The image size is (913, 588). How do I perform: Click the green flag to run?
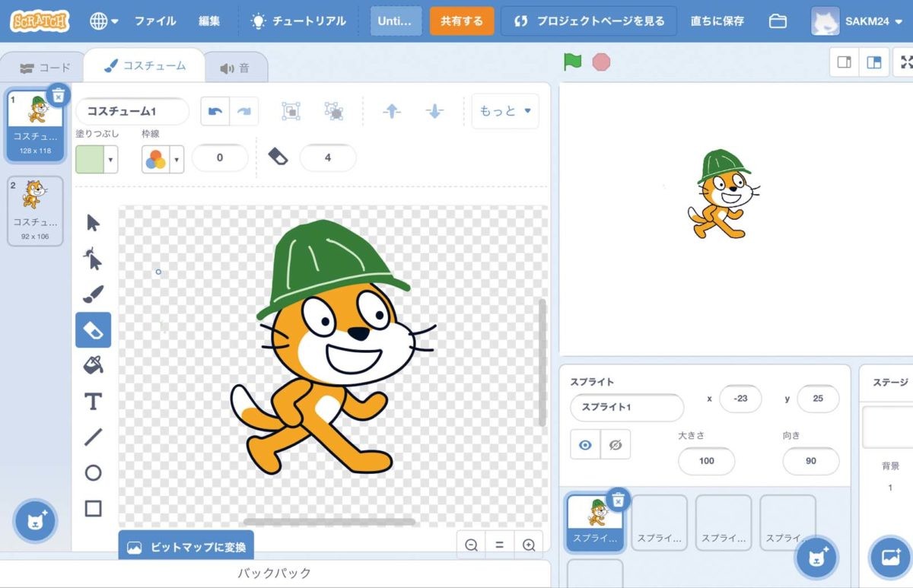(572, 62)
